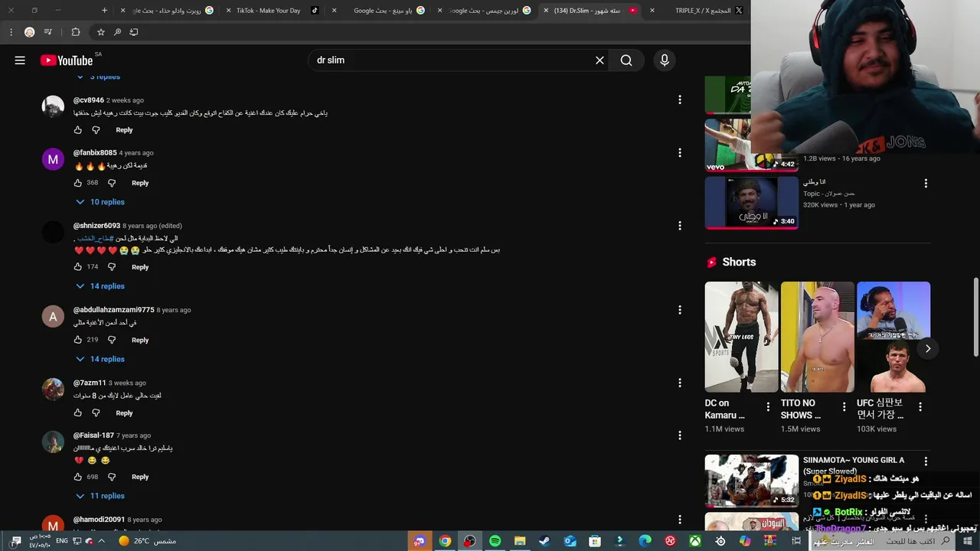
Task: Show next Shorts with the arrow
Action: point(927,349)
